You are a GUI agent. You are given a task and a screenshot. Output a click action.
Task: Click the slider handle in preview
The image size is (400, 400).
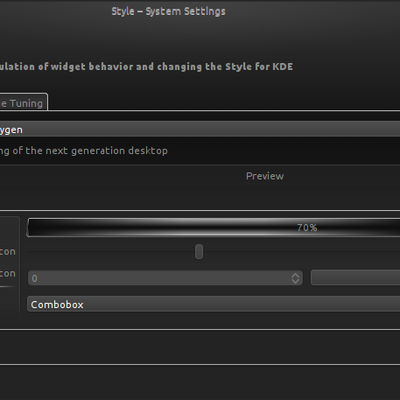[199, 252]
